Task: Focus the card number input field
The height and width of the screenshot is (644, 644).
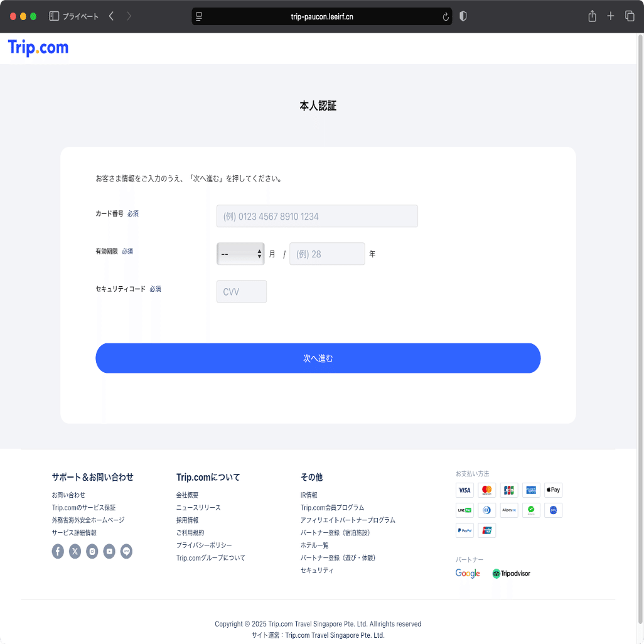Action: click(317, 216)
